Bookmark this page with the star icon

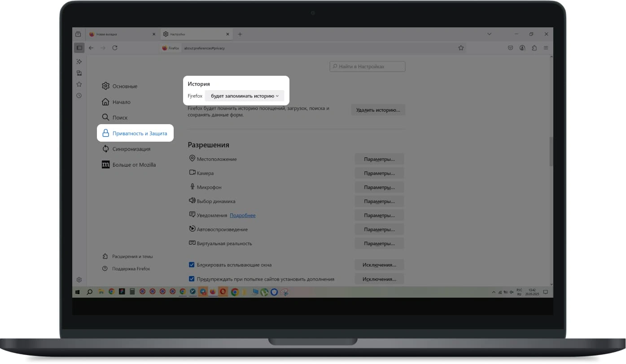[461, 48]
